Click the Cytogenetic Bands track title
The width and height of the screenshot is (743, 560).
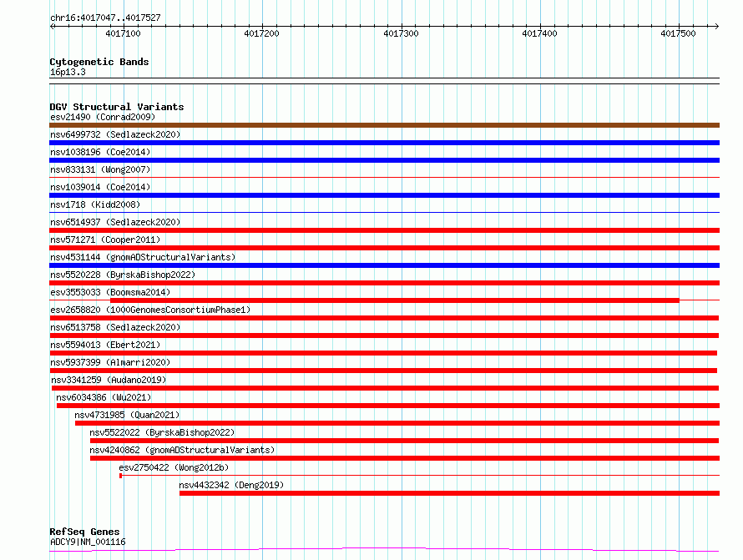99,62
